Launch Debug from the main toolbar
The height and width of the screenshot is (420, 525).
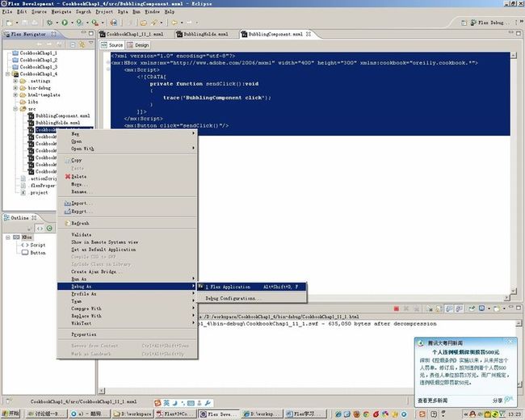(x=49, y=23)
